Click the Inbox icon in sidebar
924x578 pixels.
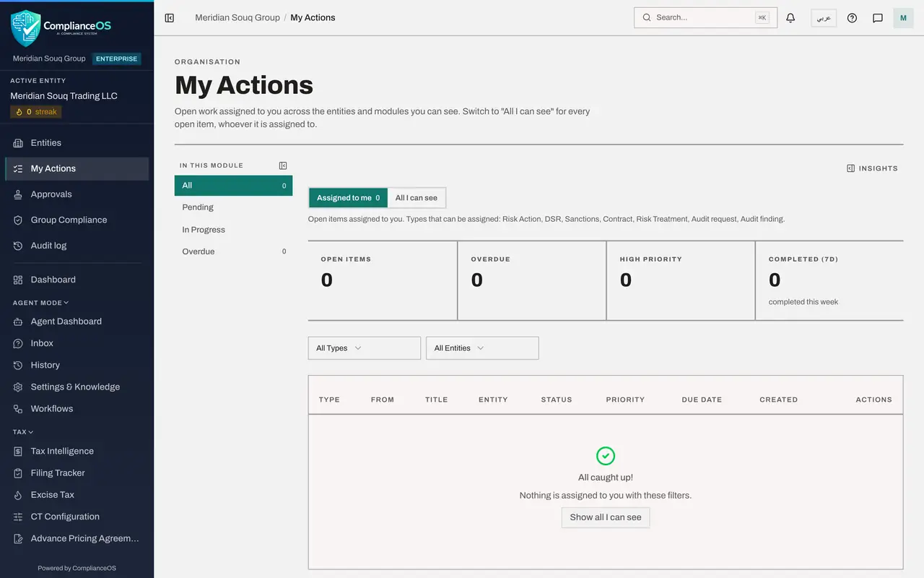18,343
